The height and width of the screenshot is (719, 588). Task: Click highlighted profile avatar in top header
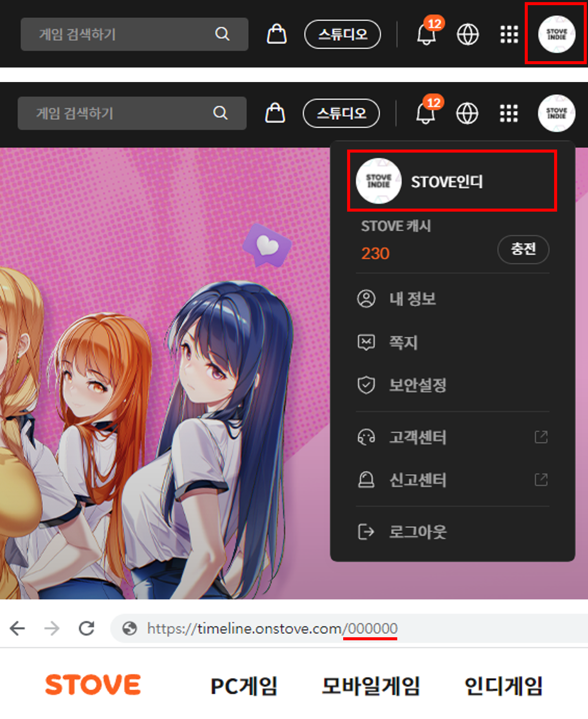(557, 34)
